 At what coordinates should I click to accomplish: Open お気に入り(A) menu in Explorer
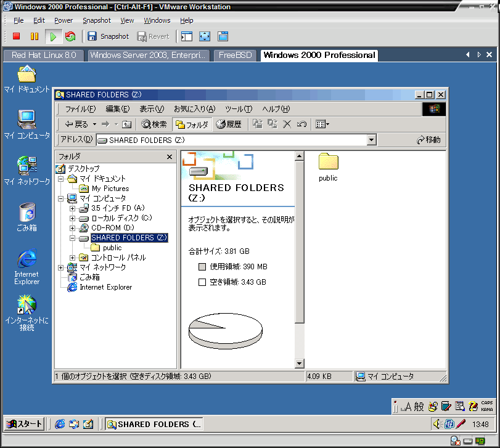tap(194, 109)
